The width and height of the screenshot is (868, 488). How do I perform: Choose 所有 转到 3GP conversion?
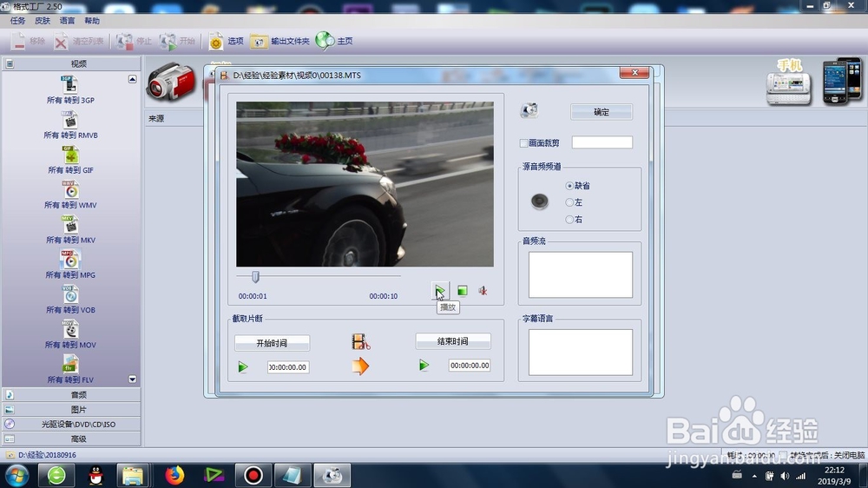pyautogui.click(x=70, y=90)
